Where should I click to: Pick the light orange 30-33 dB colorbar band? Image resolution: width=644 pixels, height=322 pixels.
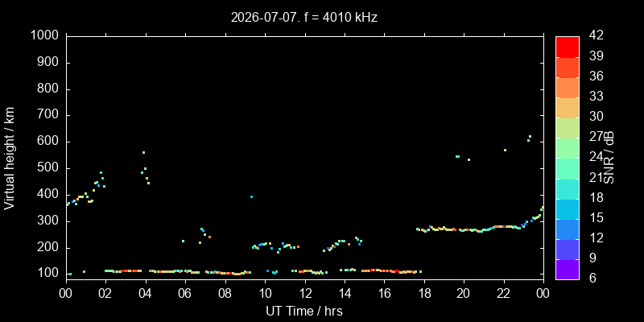point(568,108)
